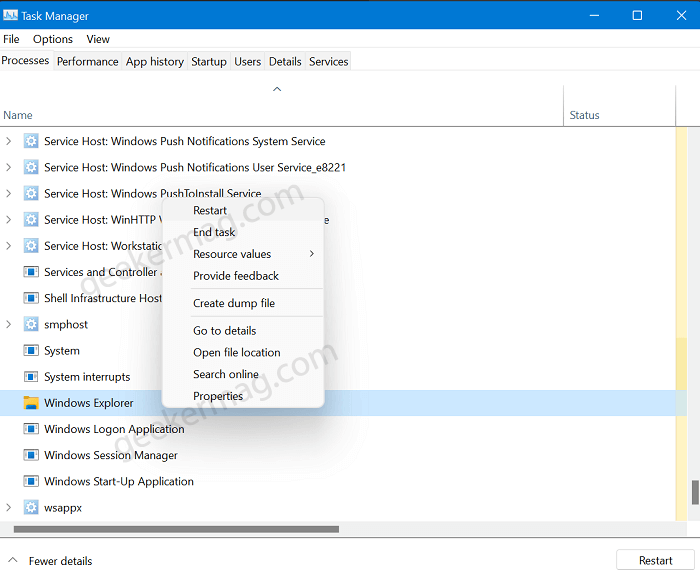Screen dimensions: 700x575
Task: Choose Properties in context menu
Action: point(243,396)
